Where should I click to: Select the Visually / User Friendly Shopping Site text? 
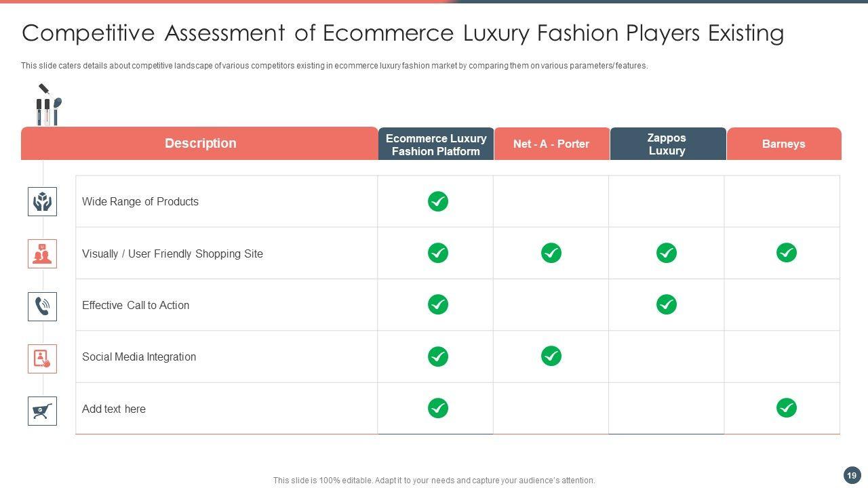point(172,253)
